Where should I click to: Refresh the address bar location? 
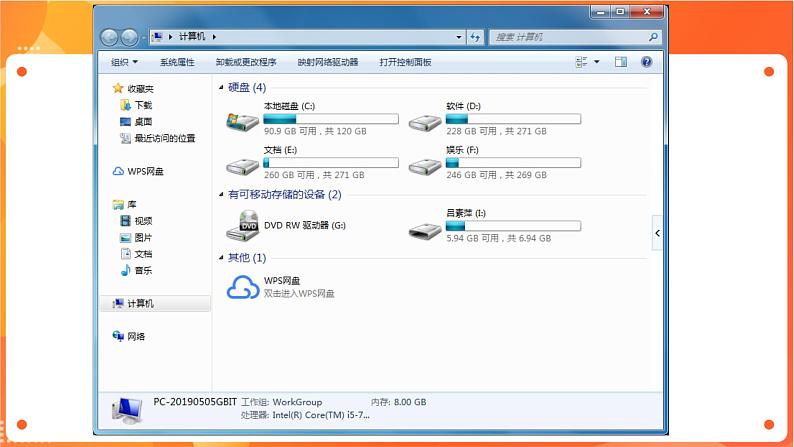tap(475, 37)
